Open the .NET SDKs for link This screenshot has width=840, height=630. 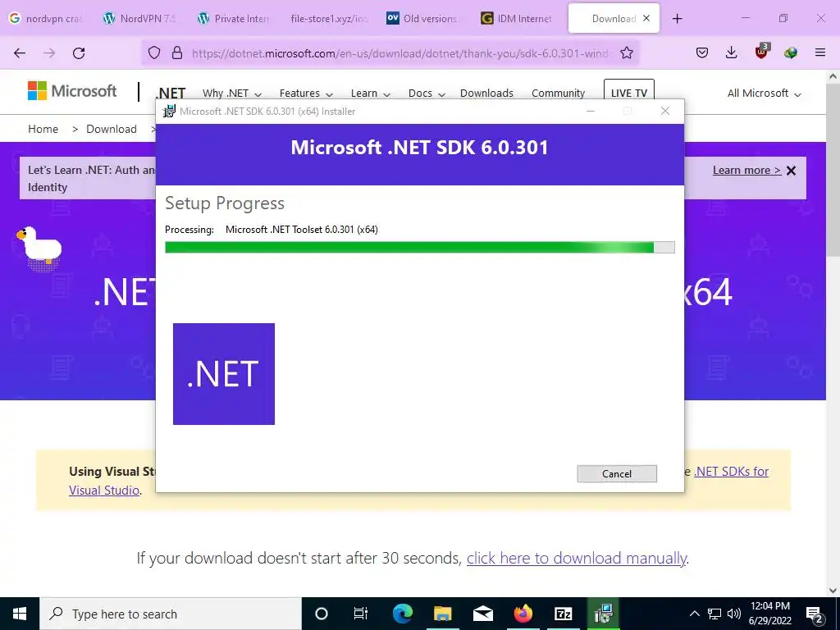(x=731, y=472)
